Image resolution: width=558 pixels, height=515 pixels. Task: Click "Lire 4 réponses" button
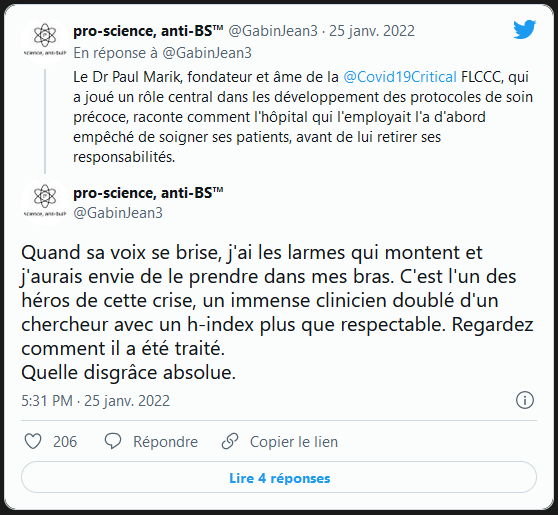(279, 477)
